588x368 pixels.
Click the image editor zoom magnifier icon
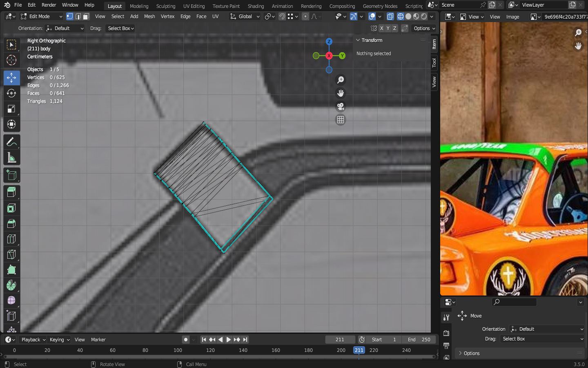click(578, 33)
